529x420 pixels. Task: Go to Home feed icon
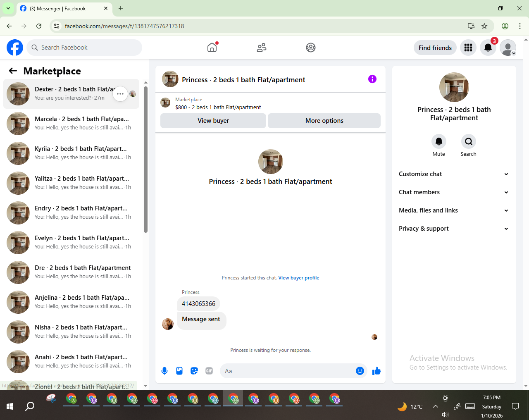click(212, 48)
